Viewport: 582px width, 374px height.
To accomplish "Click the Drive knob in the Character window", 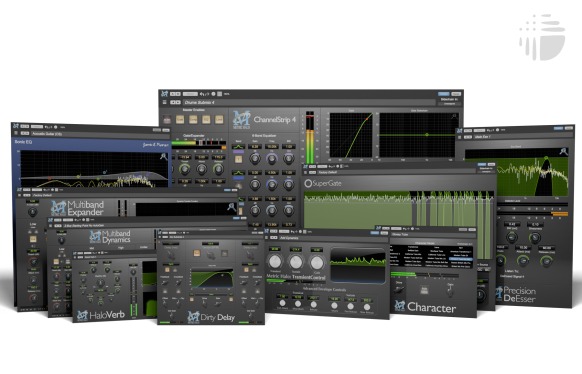I will 399,290.
